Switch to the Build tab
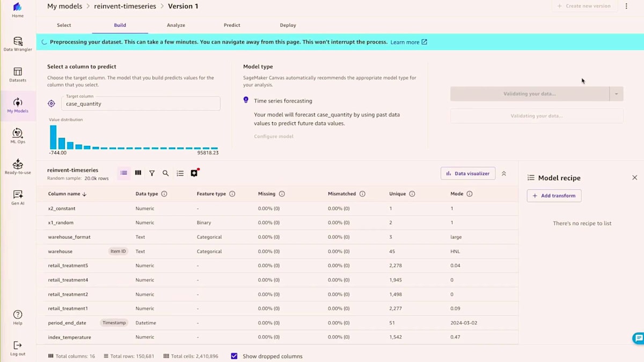 click(x=120, y=25)
